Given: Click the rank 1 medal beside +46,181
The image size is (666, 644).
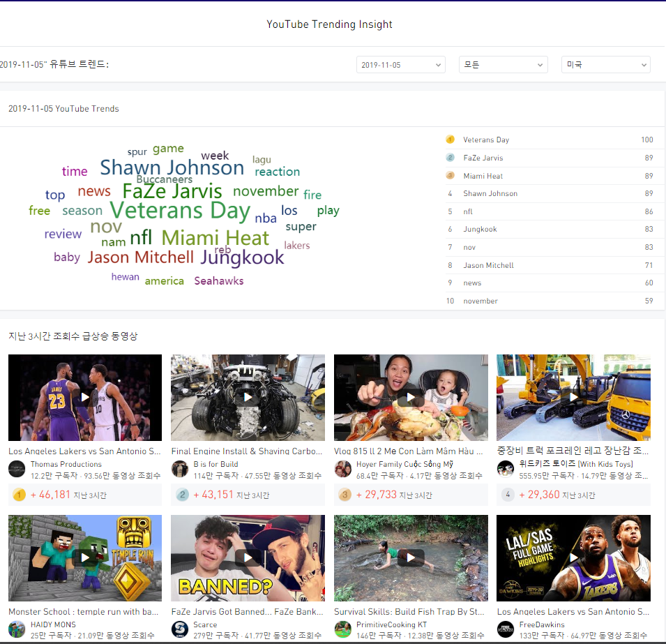Looking at the screenshot, I should click(19, 495).
